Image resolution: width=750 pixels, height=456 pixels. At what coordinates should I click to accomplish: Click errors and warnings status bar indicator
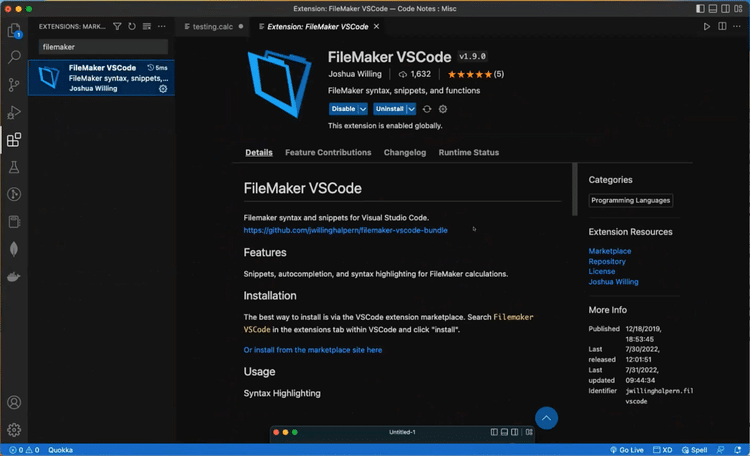[x=24, y=450]
